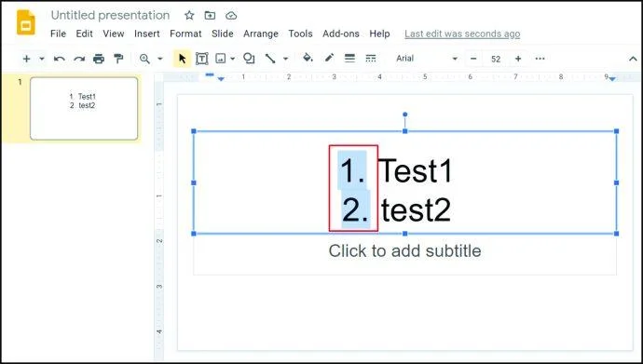Insert an image with image icon
643x364 pixels.
(x=221, y=59)
